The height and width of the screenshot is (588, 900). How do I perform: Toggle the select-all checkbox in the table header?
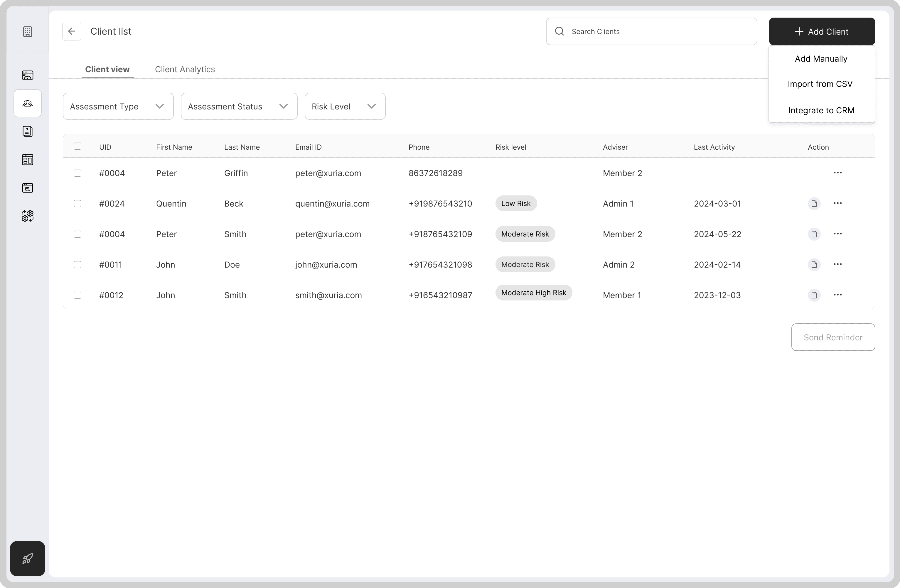pyautogui.click(x=77, y=146)
